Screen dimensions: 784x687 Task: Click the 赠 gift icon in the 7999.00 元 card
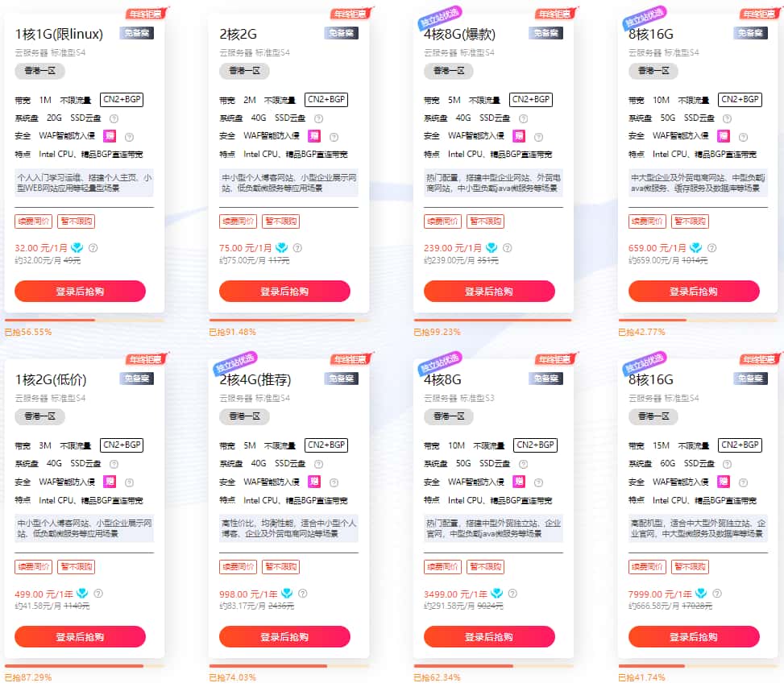click(x=724, y=482)
